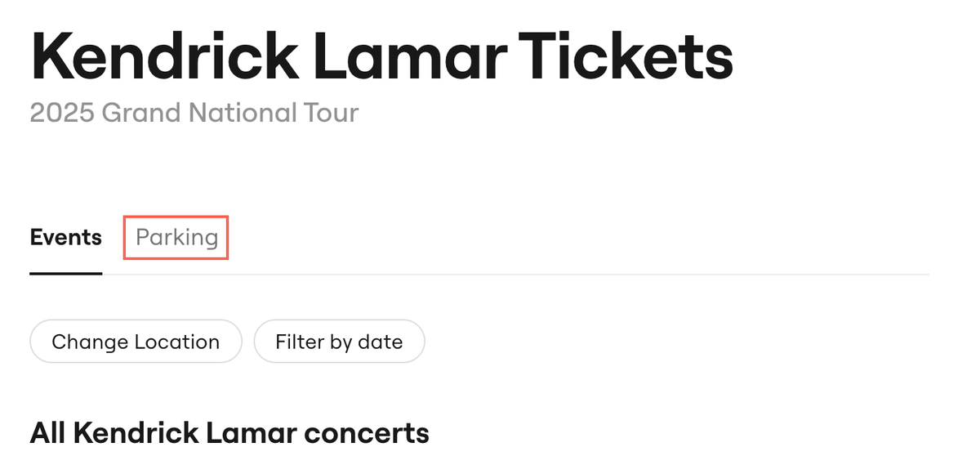Click the word Grand in the subtitle

pos(139,113)
